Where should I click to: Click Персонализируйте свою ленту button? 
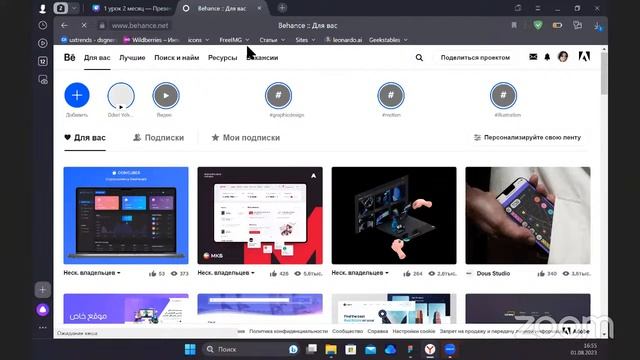pos(527,138)
